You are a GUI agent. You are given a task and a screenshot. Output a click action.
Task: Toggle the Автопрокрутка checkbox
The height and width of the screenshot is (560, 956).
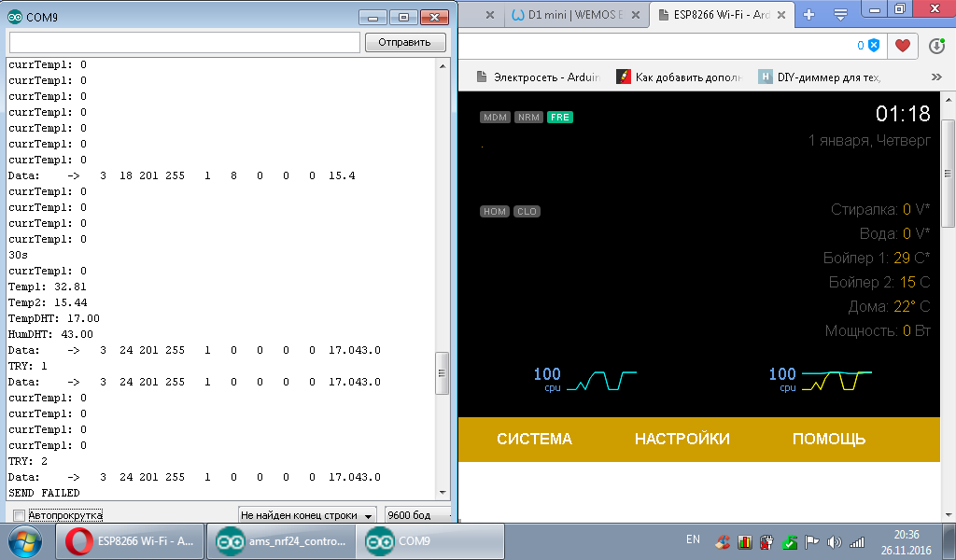point(19,515)
